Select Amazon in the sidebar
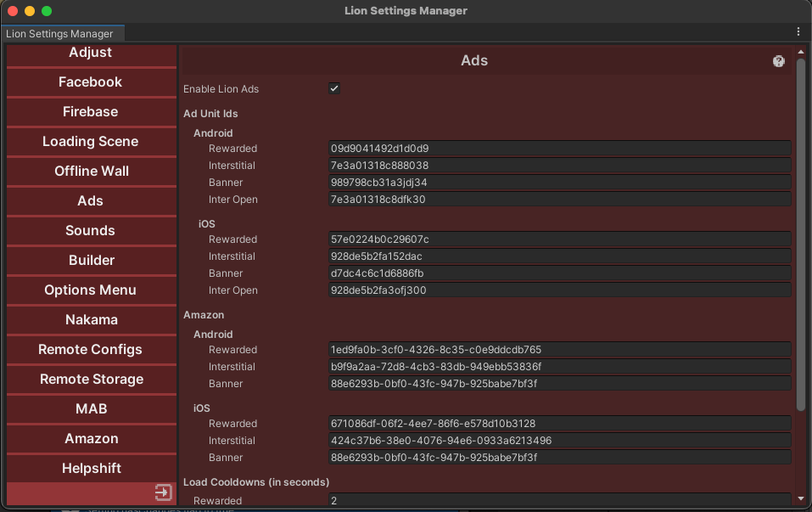 tap(91, 439)
